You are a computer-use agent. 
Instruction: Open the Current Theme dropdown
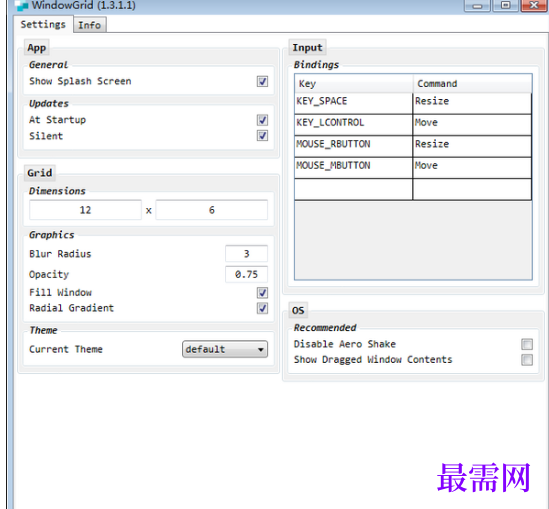point(225,349)
